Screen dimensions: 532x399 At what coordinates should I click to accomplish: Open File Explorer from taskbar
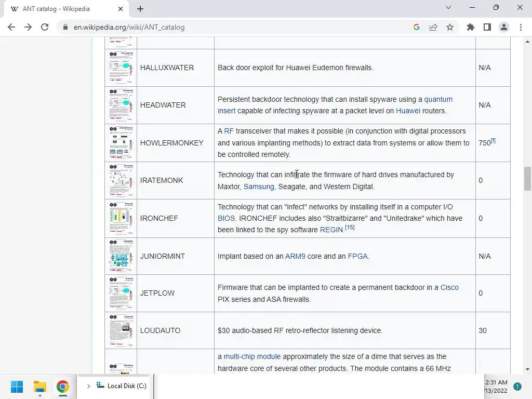pyautogui.click(x=39, y=387)
